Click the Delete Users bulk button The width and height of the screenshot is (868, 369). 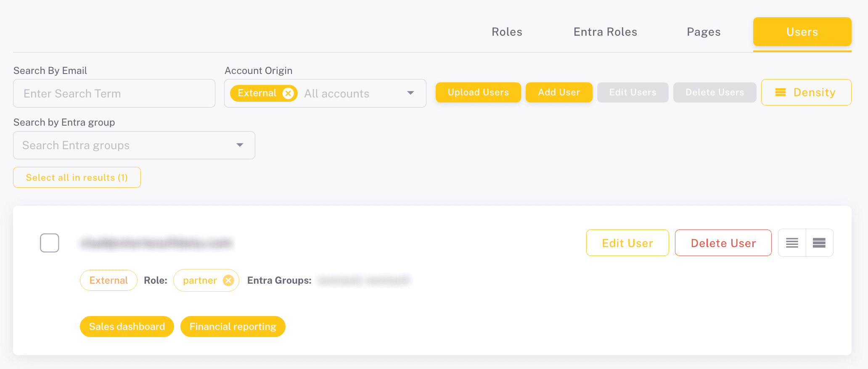715,92
